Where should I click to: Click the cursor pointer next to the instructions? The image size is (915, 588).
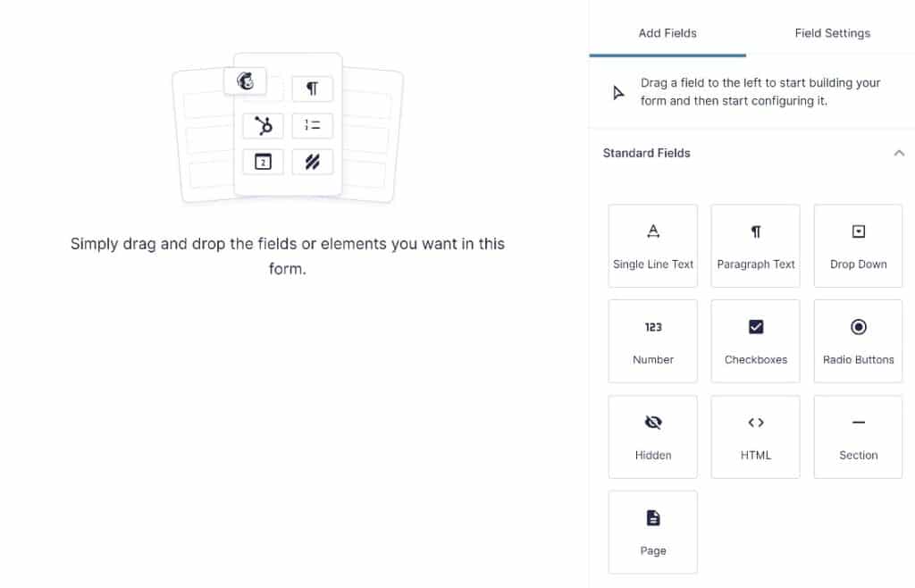pos(617,90)
